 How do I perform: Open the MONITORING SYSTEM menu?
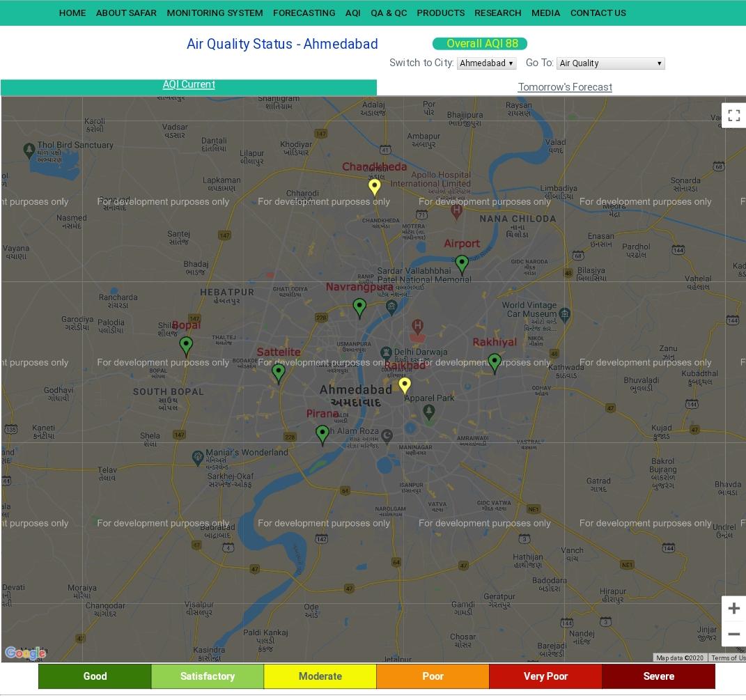[x=215, y=13]
